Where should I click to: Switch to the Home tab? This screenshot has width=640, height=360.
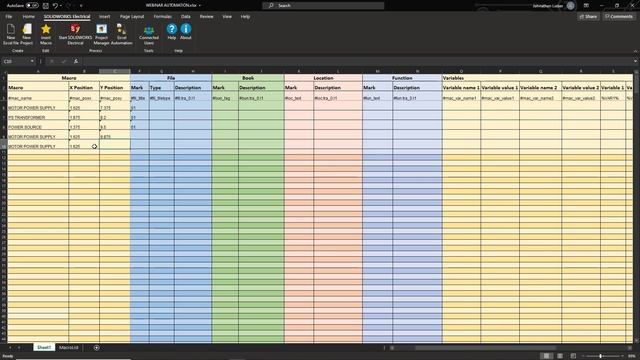[x=29, y=17]
